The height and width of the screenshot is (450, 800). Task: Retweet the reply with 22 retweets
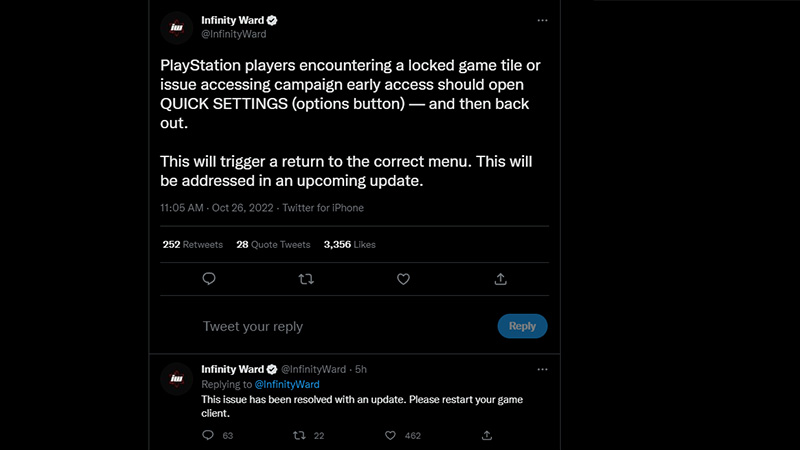[x=299, y=435]
